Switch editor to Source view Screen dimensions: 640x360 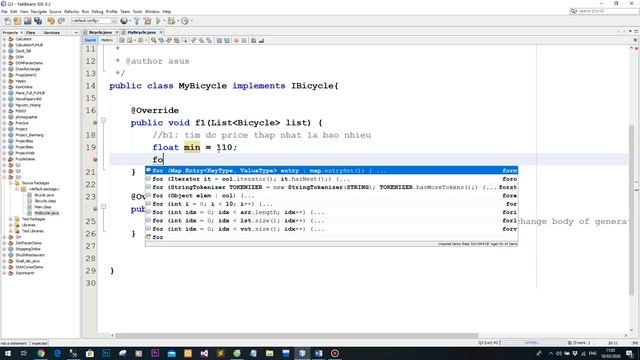(90, 40)
